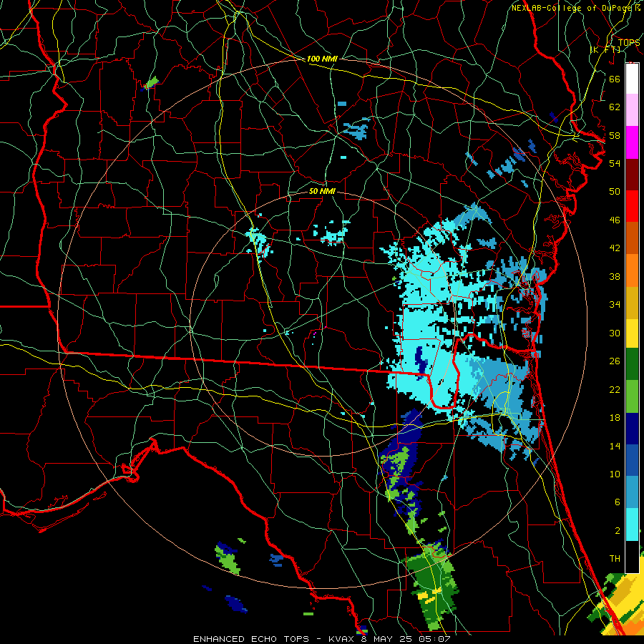This screenshot has height=644, width=644.
Task: Click the "46" legend value
Action: click(615, 220)
